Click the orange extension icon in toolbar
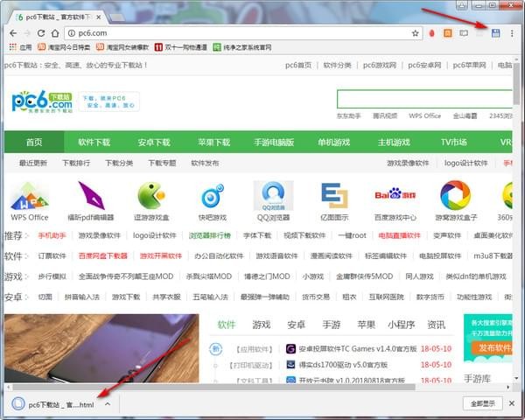Viewport: 525px width, 420px height. [448, 33]
